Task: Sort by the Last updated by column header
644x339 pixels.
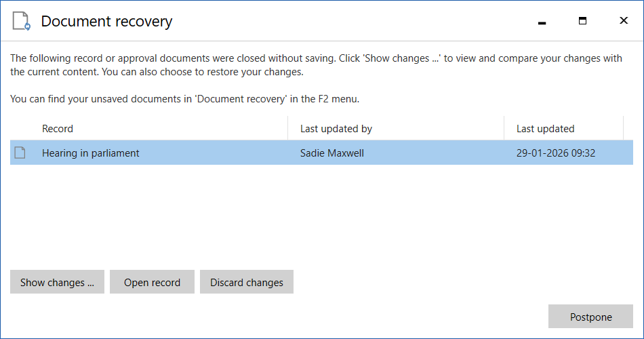Action: click(336, 129)
